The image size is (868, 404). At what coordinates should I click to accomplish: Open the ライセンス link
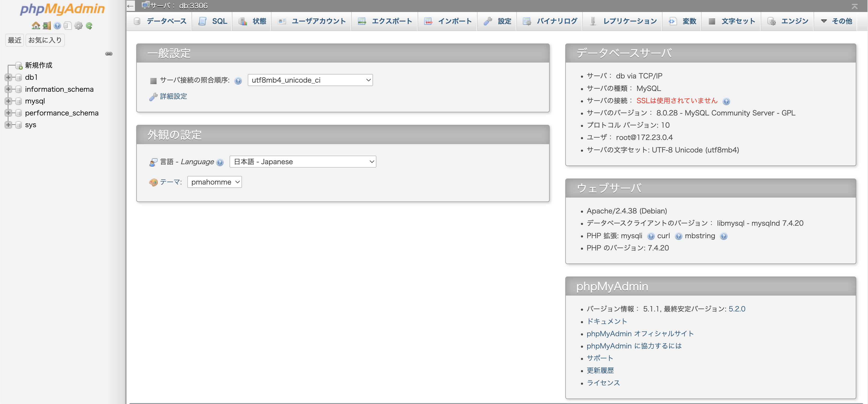click(x=603, y=383)
